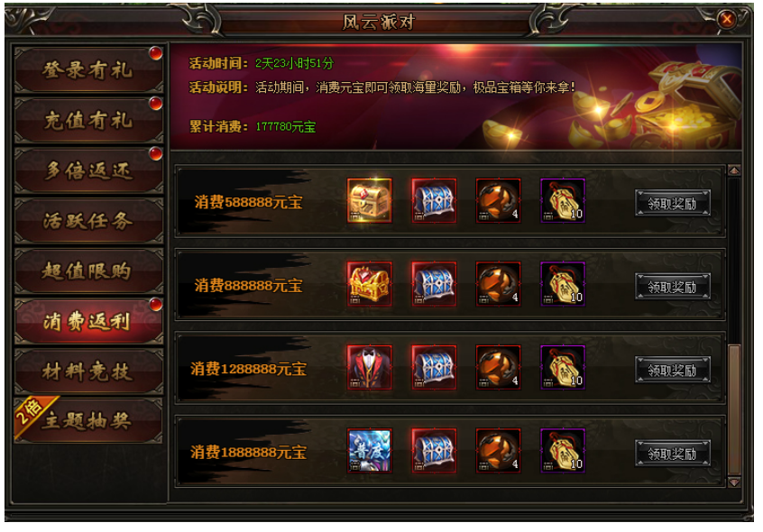The image size is (763, 532).
Task: Go to 材料竞技 tab
Action: (88, 371)
